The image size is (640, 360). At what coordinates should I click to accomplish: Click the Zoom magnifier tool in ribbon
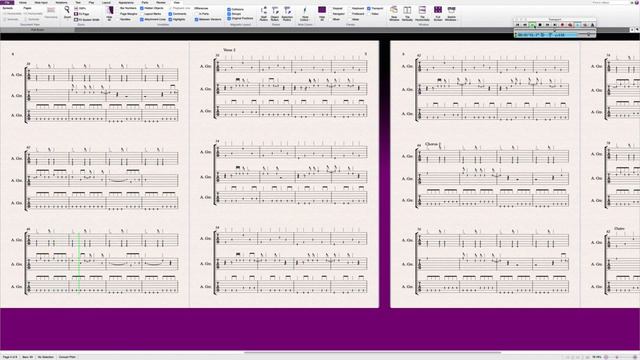coord(67,11)
